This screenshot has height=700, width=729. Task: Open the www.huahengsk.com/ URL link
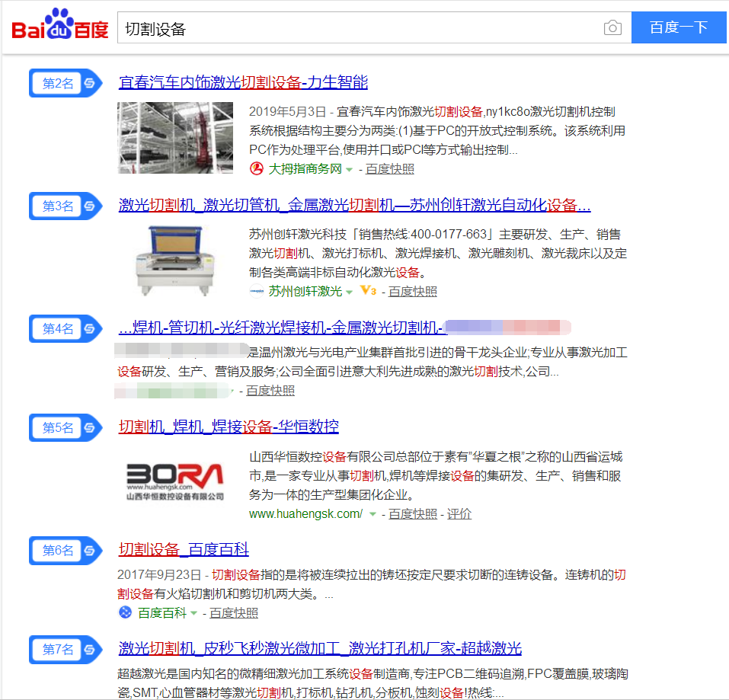point(305,513)
